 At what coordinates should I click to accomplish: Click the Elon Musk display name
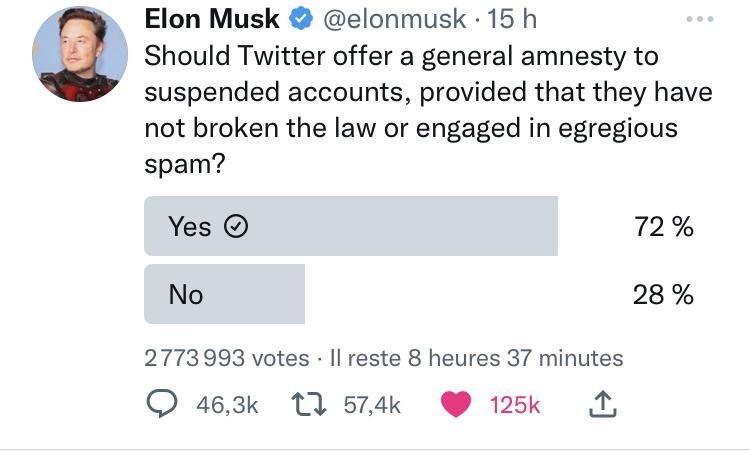pos(212,19)
